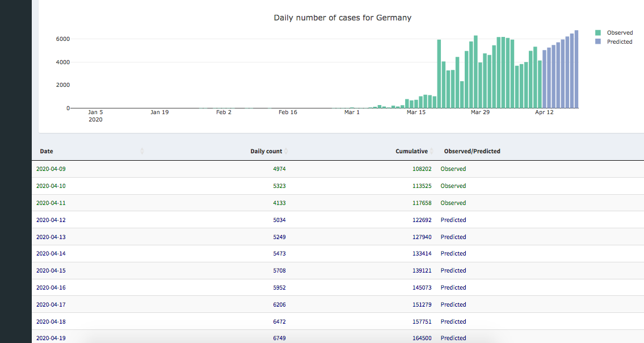
Task: Click sort arrows next to Daily count
Action: click(286, 151)
